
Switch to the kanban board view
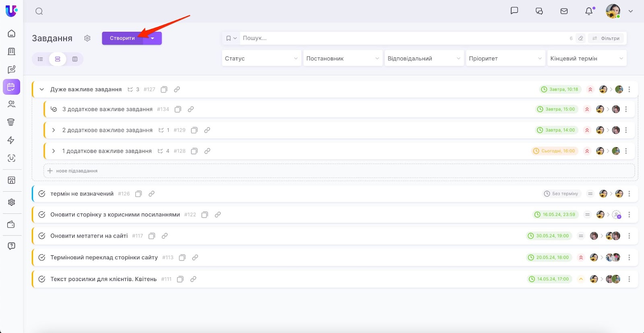(x=75, y=59)
